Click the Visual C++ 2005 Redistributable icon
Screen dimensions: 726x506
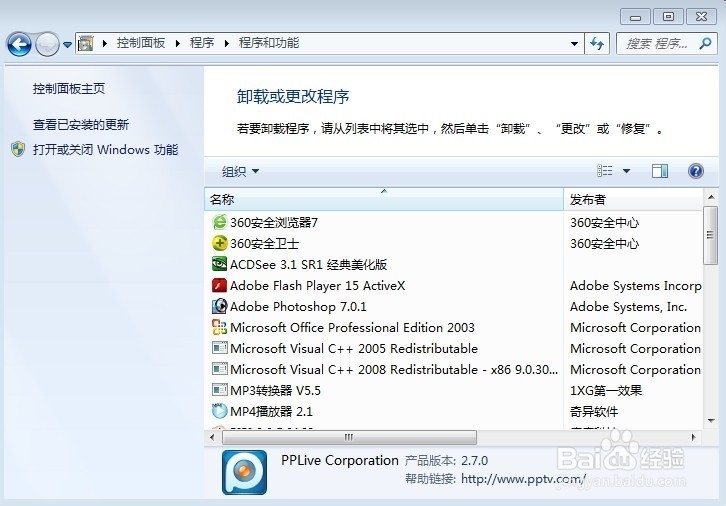(x=219, y=348)
